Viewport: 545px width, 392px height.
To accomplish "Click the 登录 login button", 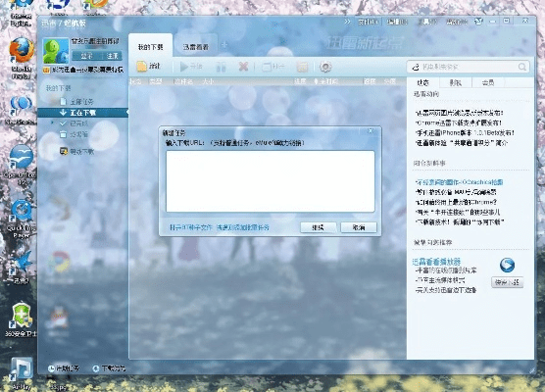I will pyautogui.click(x=86, y=56).
